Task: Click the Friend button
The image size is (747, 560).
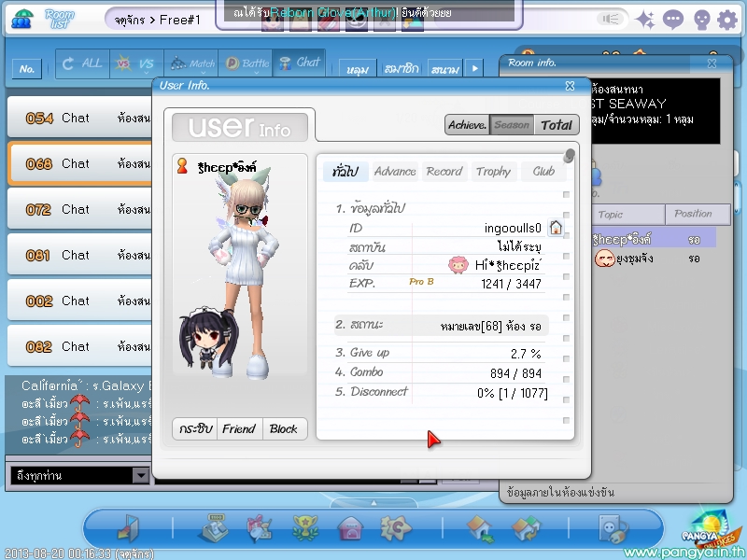Action: tap(239, 429)
